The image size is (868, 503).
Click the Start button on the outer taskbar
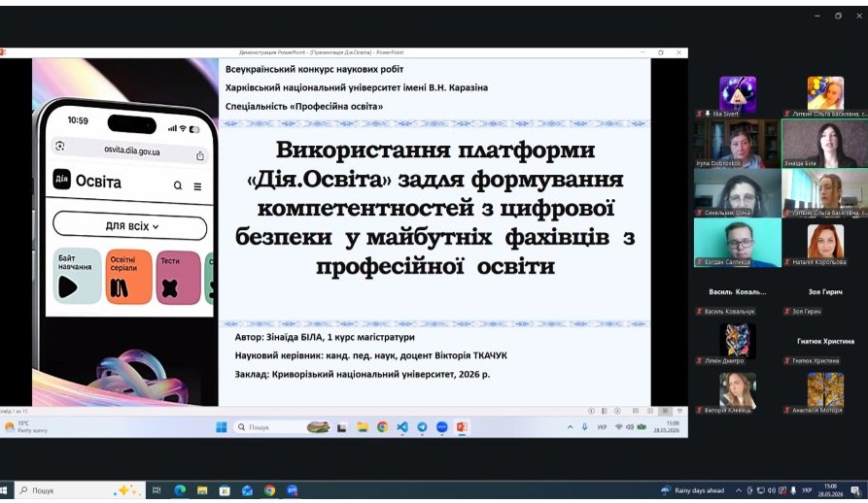3,490
